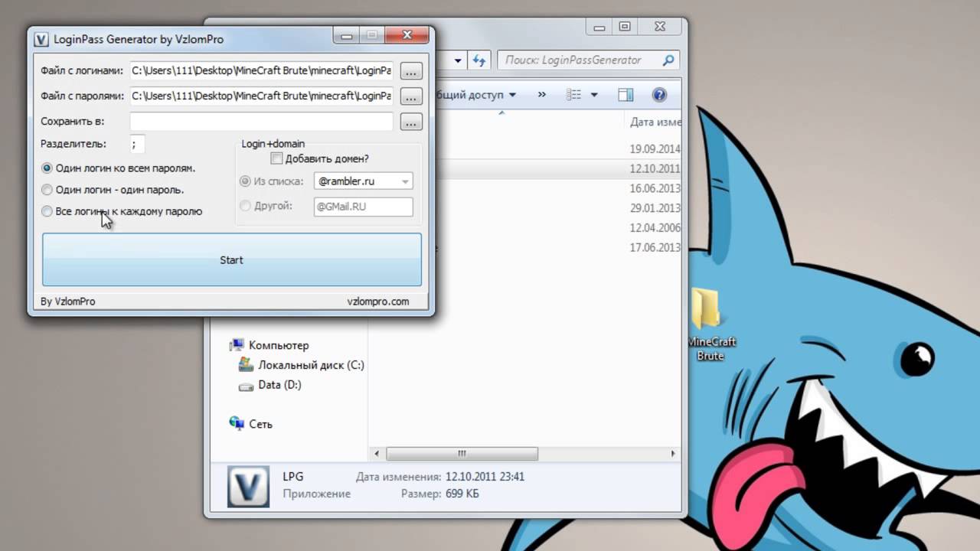Viewport: 980px width, 551px height.
Task: Maximize the Explorer window
Action: (x=625, y=26)
